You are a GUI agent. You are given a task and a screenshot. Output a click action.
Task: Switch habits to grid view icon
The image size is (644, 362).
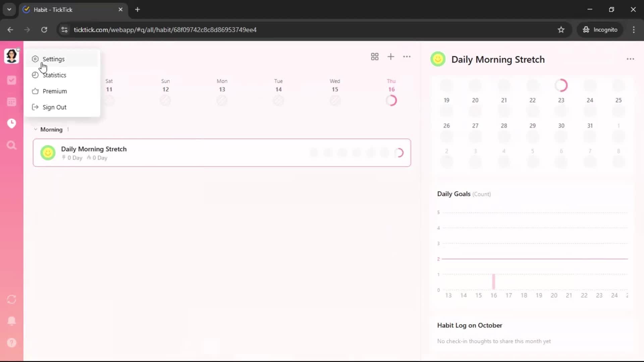pyautogui.click(x=375, y=57)
